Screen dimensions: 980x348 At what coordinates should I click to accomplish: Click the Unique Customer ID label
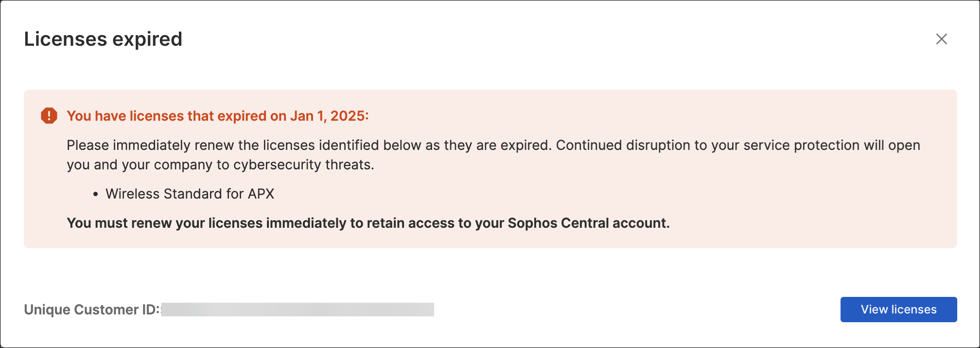tap(91, 310)
